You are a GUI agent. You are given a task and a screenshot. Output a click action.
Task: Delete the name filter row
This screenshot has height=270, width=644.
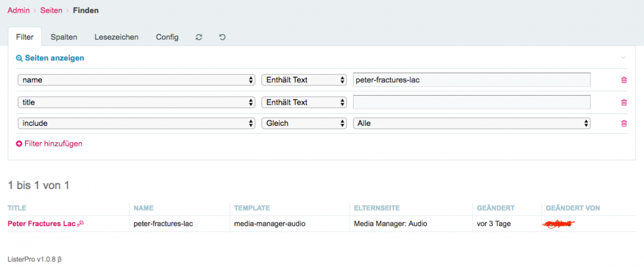click(623, 80)
